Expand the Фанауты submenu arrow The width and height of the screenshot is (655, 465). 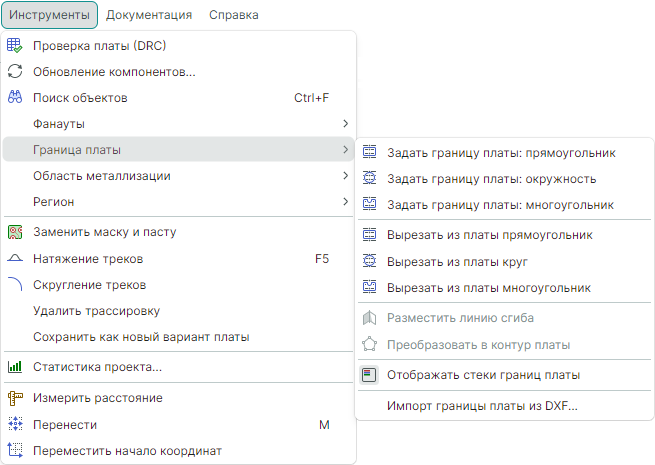click(345, 124)
